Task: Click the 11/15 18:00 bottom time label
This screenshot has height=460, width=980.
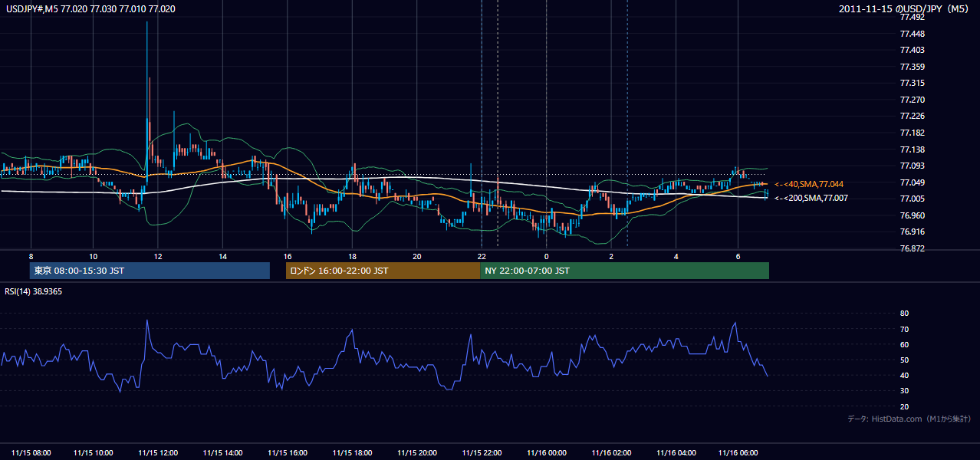Action: [x=353, y=453]
